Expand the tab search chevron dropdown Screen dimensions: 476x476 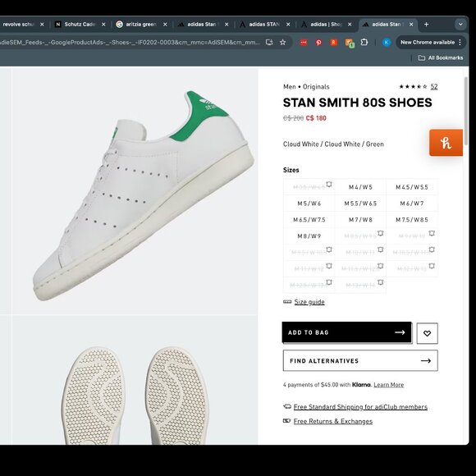460,25
